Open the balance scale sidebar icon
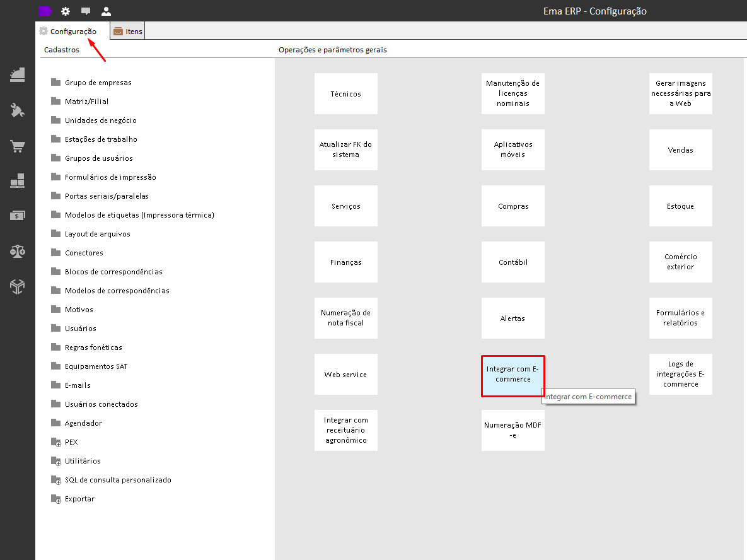 tap(18, 251)
